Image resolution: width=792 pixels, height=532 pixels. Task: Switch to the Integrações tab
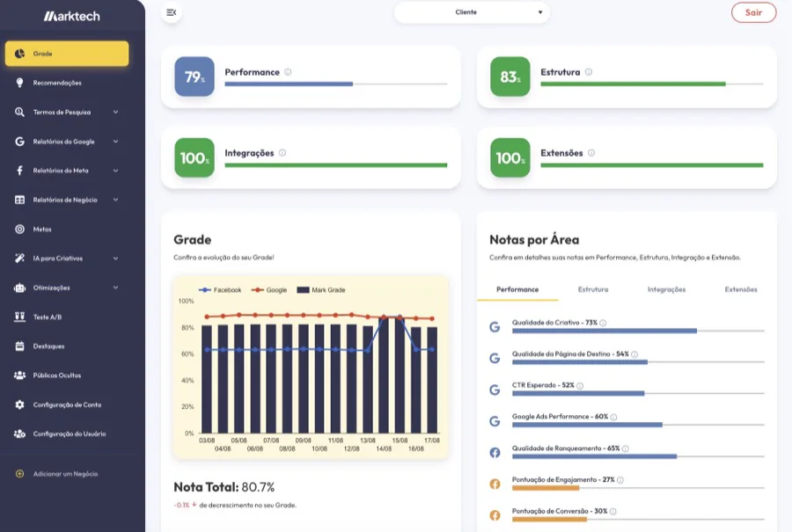(666, 289)
